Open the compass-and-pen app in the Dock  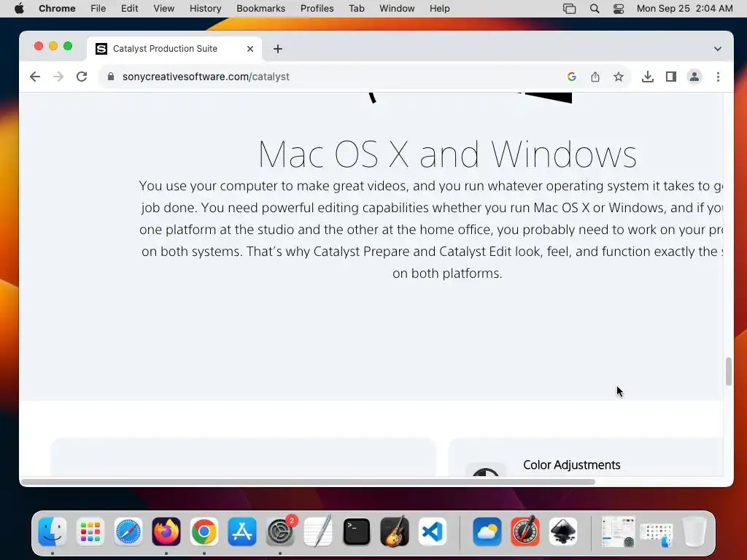[525, 532]
